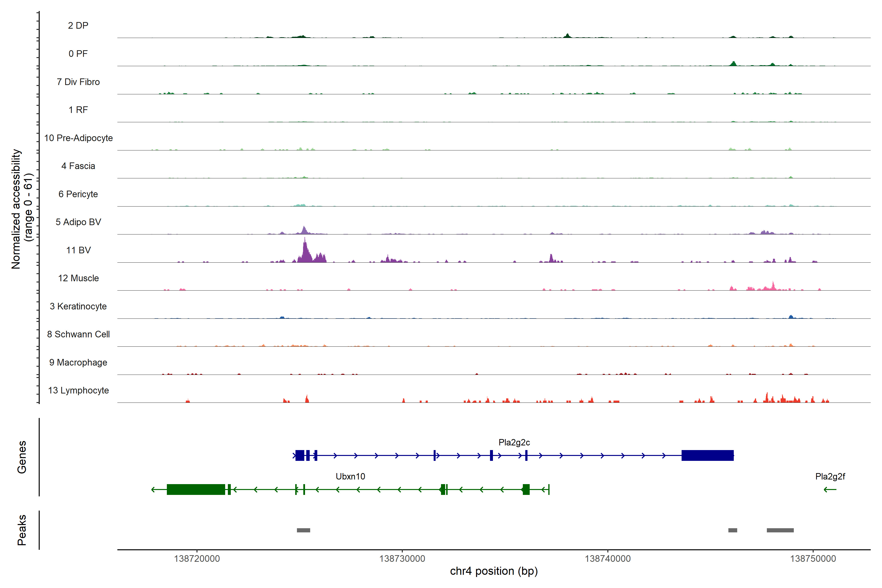This screenshot has width=882, height=588.
Task: Click the large blue Pla2g2c last exon block
Action: (x=707, y=455)
